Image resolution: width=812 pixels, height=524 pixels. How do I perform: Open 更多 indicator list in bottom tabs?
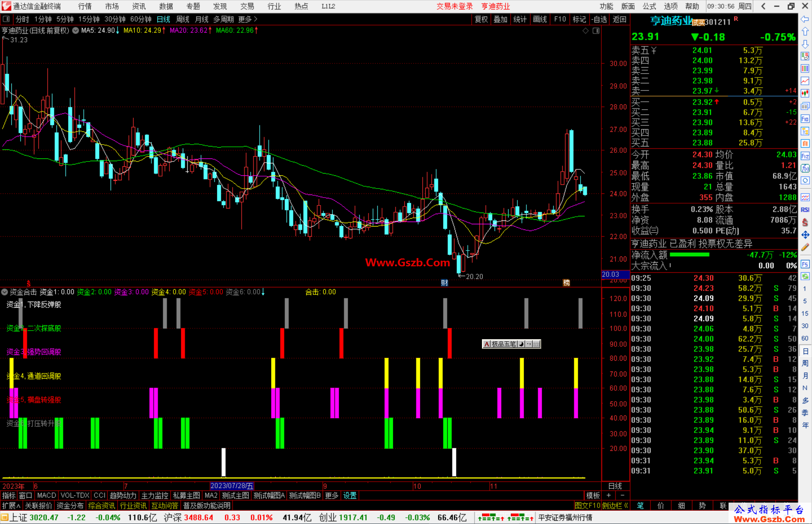tap(332, 496)
